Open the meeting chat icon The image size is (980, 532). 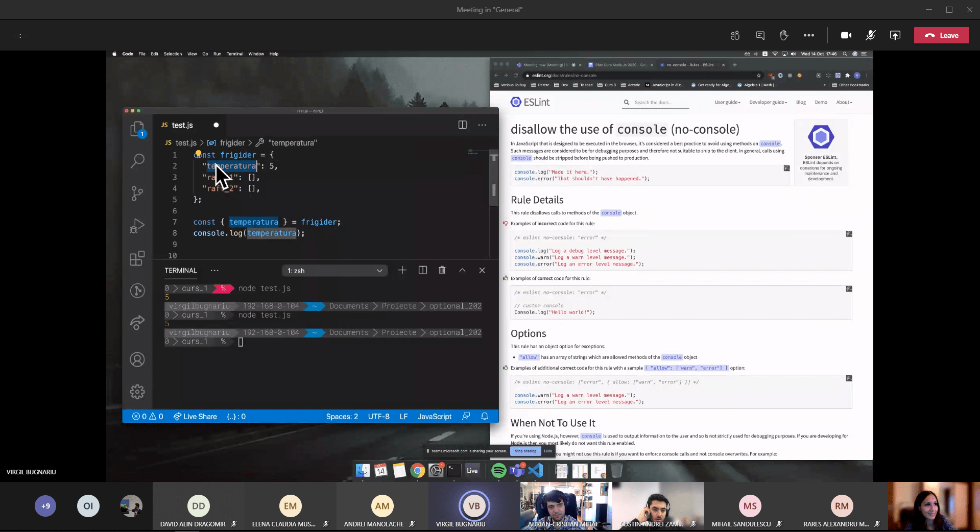pyautogui.click(x=760, y=35)
